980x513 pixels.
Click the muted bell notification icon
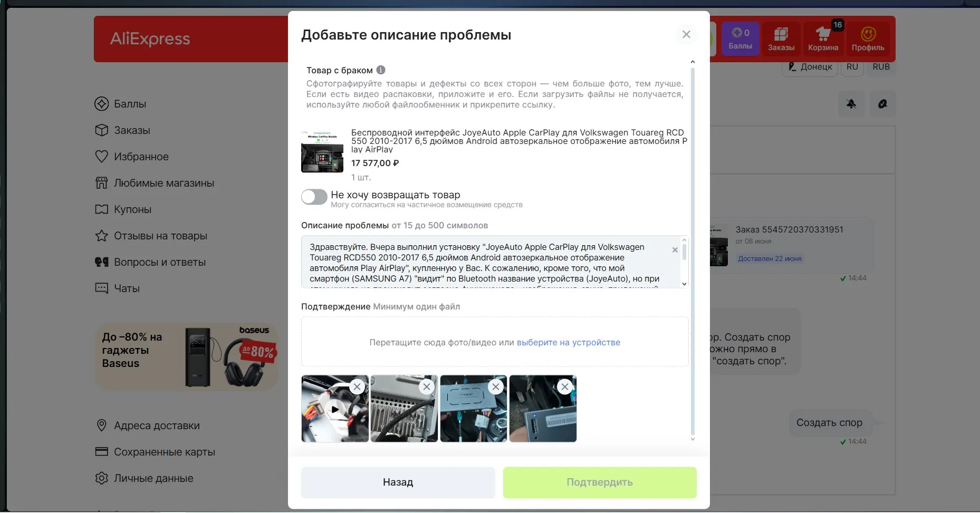click(x=851, y=104)
